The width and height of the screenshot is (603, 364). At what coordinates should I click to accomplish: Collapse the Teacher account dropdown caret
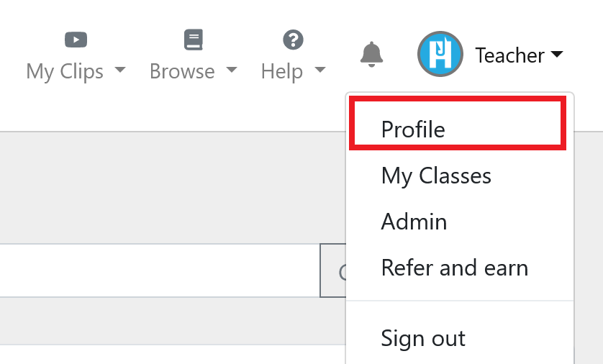(x=557, y=54)
